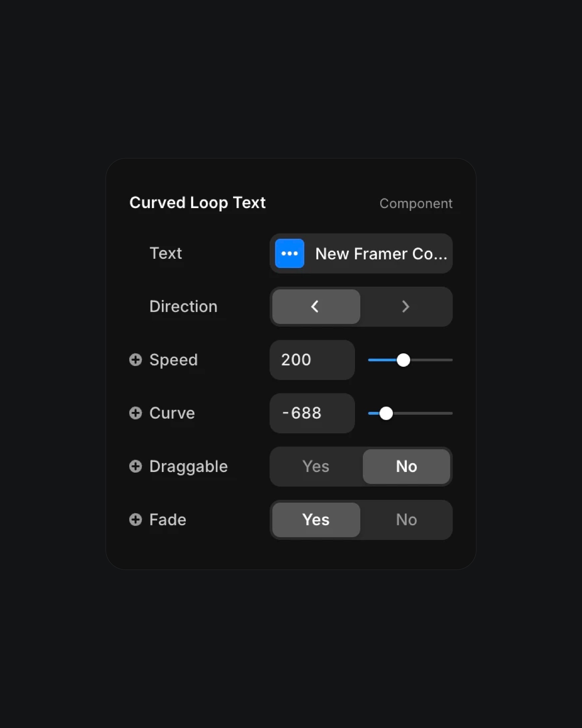Select No for the Draggable option
582x728 pixels.
[x=406, y=466]
